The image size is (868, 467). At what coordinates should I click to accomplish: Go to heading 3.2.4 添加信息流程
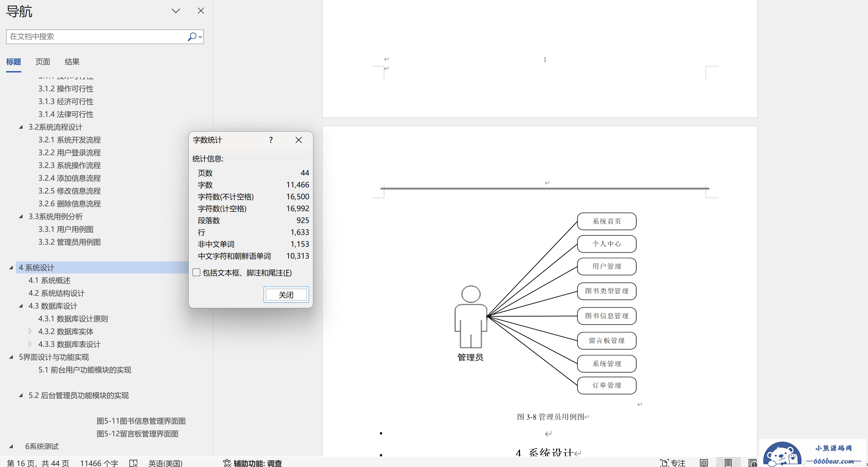click(69, 179)
